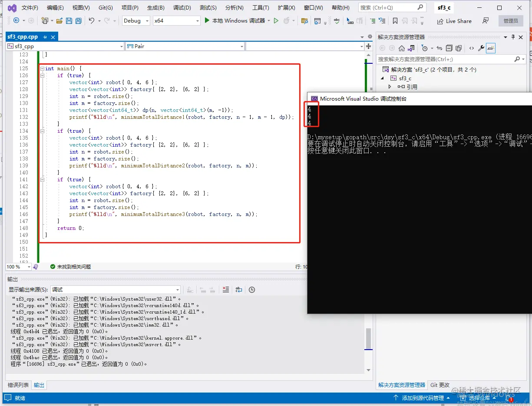
Task: Click 添加到源代码管理 in the status bar
Action: pyautogui.click(x=422, y=398)
